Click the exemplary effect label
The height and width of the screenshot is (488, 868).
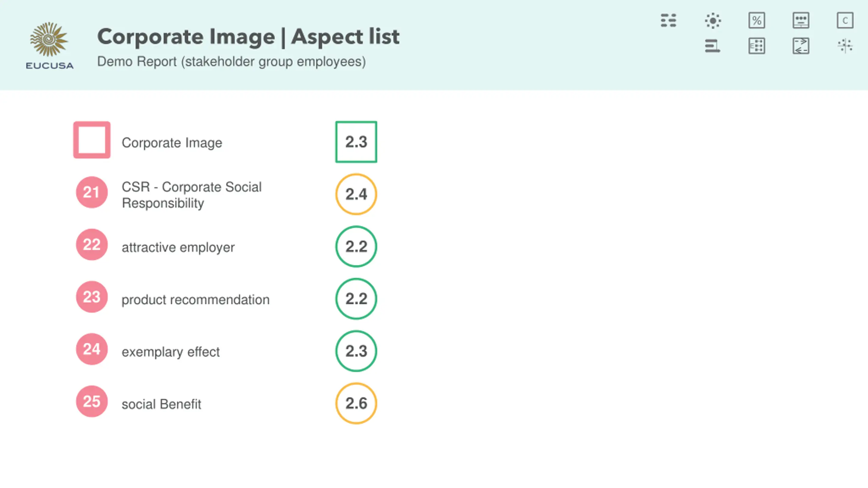tap(171, 352)
